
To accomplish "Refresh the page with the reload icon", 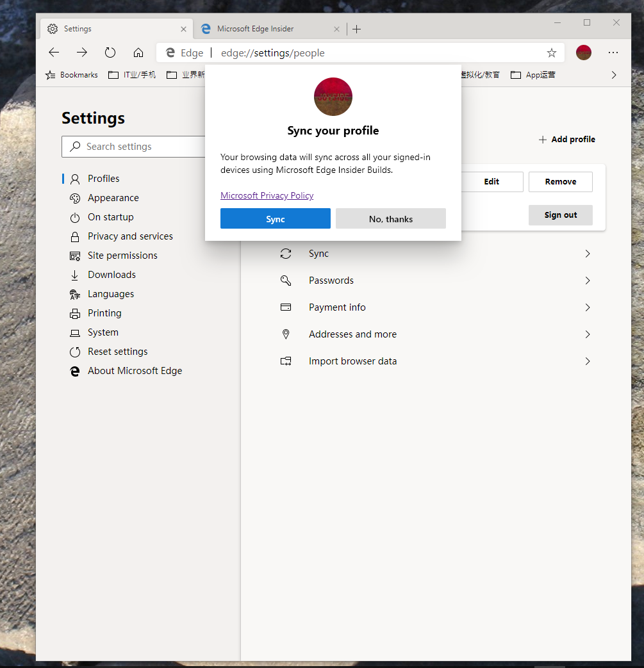I will click(x=110, y=53).
